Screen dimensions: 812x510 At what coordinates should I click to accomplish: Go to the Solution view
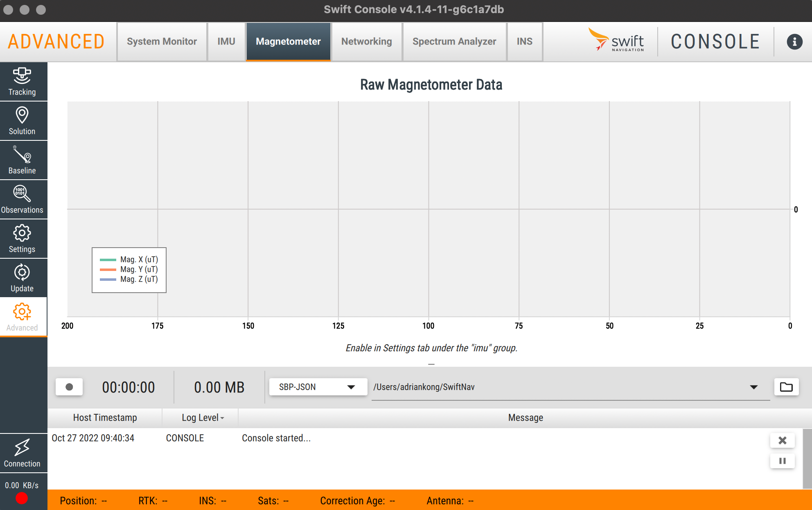23,121
